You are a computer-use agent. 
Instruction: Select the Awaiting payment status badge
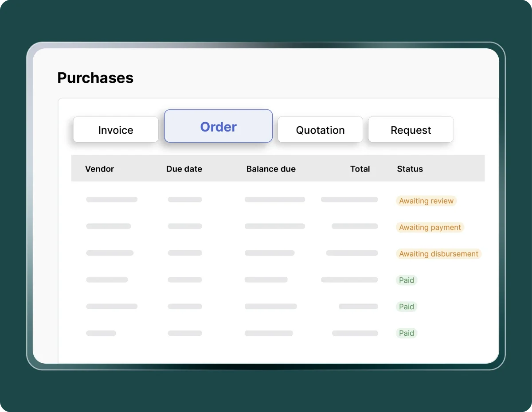coord(430,227)
